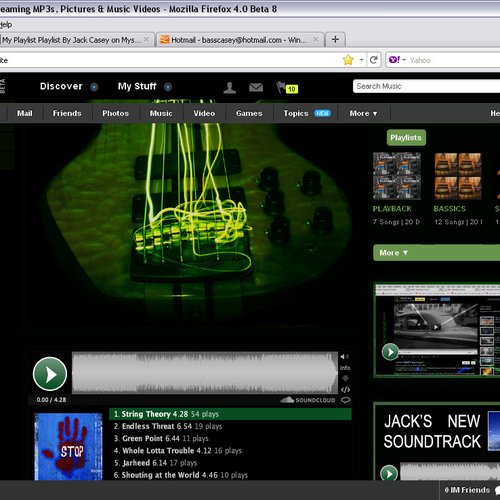
Task: Switch to the My Playlist by Jack Casey tab
Action: pyautogui.click(x=71, y=40)
